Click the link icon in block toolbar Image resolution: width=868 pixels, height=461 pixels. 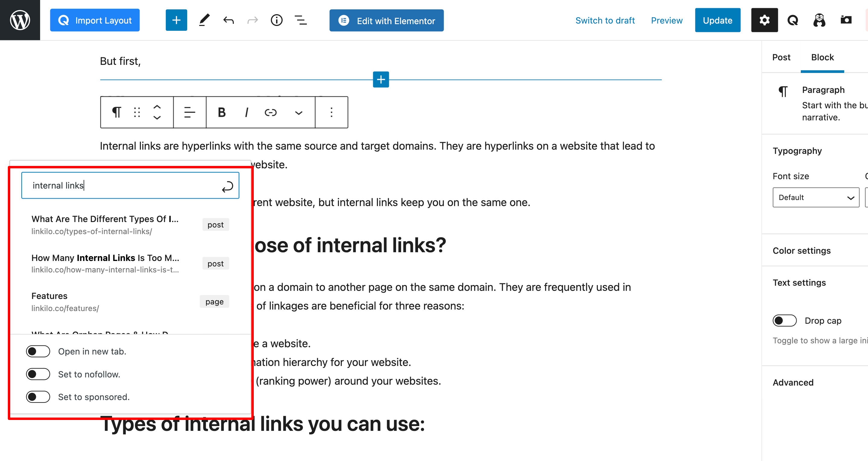click(271, 112)
